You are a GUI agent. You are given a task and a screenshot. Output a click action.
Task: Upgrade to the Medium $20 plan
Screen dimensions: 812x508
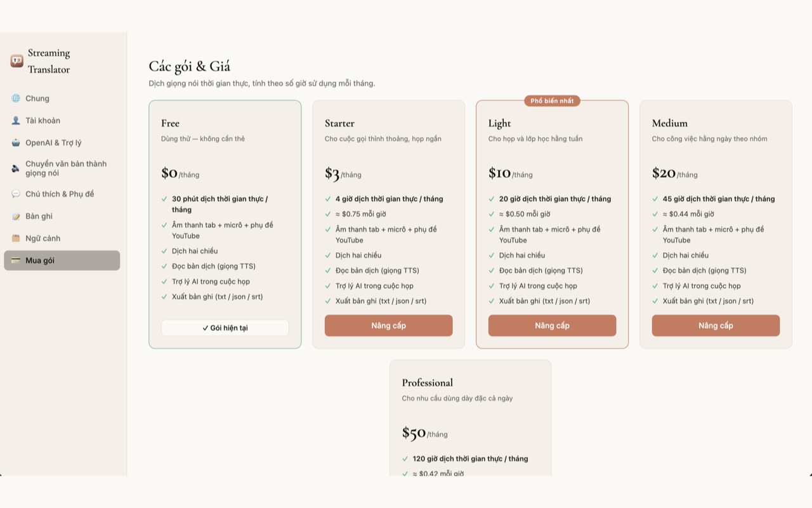tap(716, 326)
